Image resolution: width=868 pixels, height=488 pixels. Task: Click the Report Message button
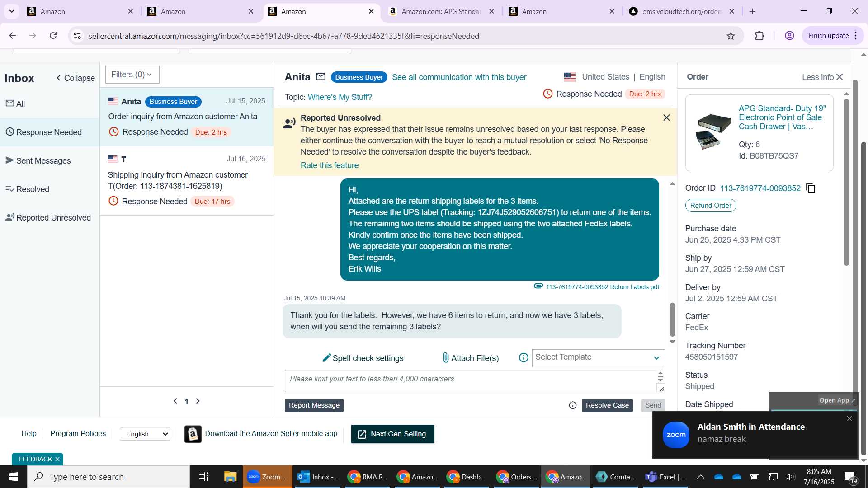[314, 405]
